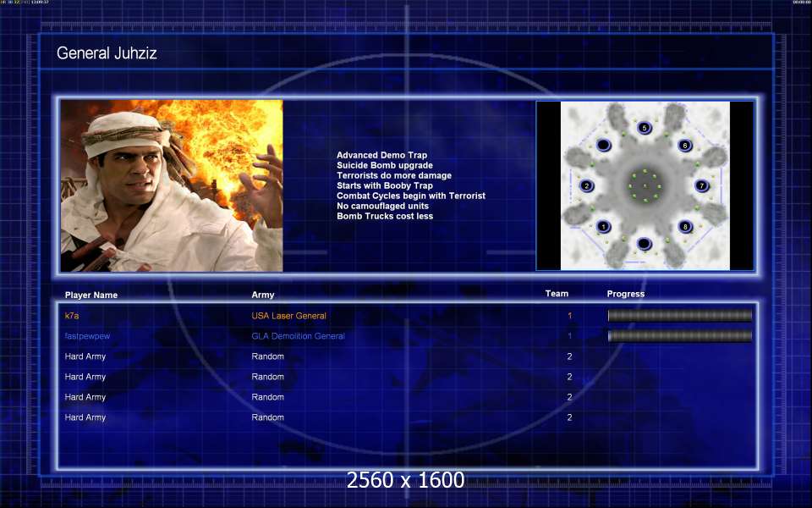Select start position 1 on the map

tap(603, 227)
